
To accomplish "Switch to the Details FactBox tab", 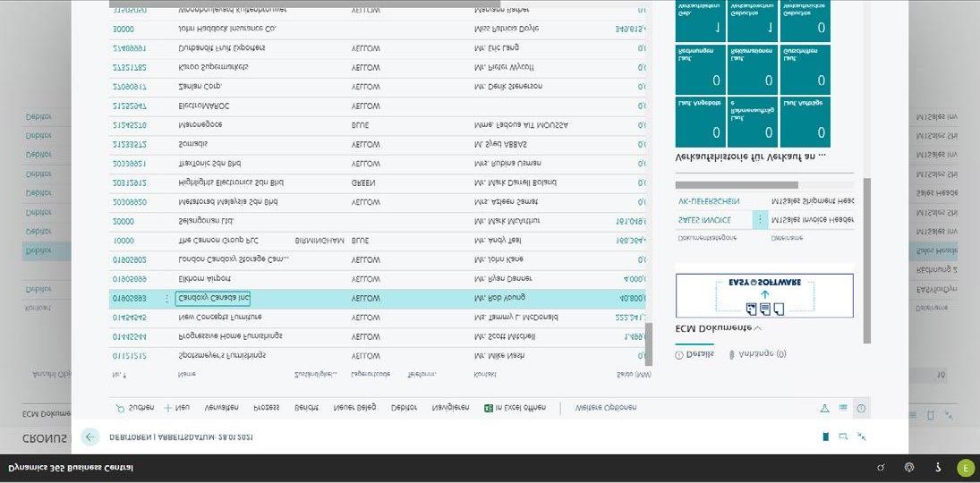I will click(x=695, y=354).
